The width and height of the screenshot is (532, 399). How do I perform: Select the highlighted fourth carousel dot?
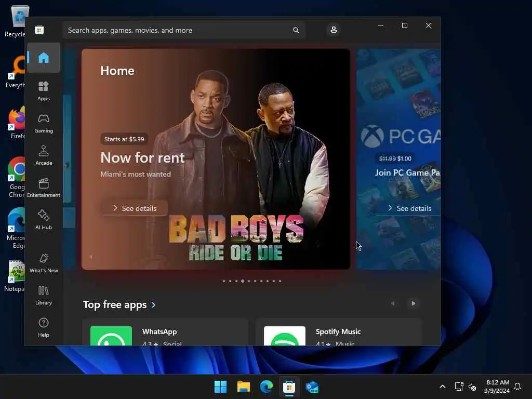pos(243,281)
